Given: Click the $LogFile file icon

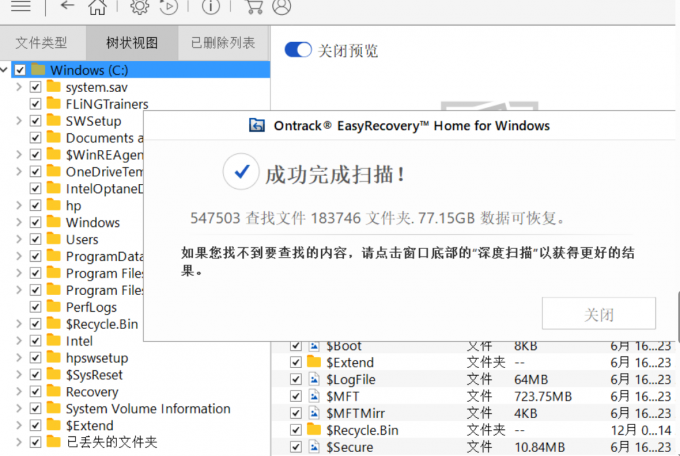Looking at the screenshot, I should click(x=314, y=379).
